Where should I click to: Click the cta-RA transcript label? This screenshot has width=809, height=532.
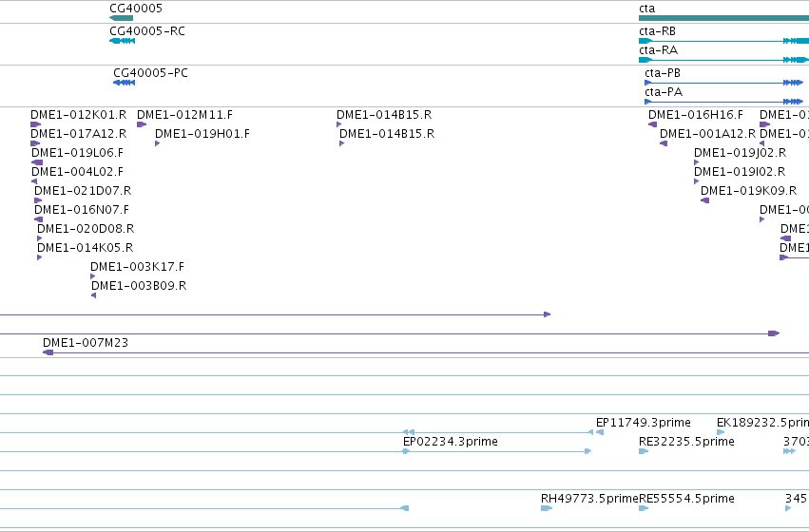659,50
